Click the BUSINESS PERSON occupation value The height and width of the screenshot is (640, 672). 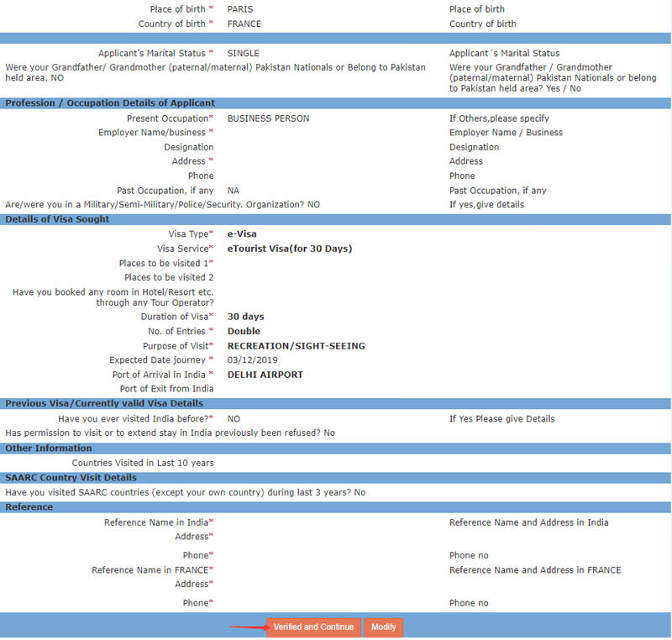coord(268,118)
